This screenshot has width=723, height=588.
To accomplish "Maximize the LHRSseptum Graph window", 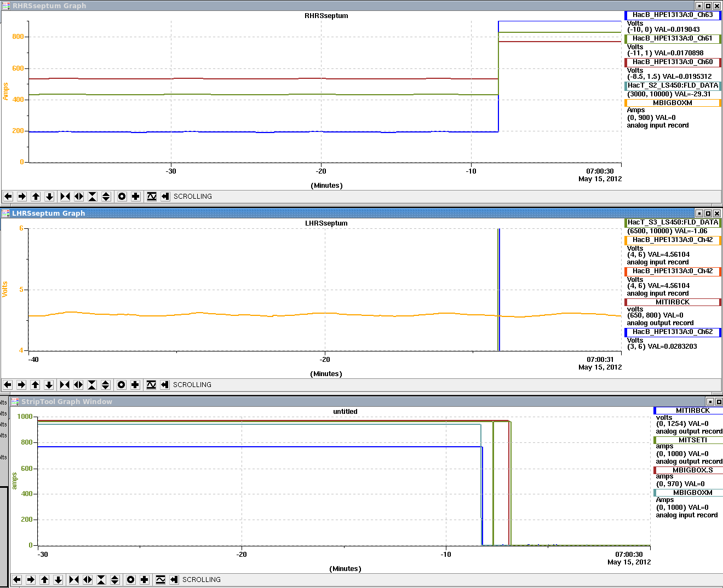I will tap(708, 214).
